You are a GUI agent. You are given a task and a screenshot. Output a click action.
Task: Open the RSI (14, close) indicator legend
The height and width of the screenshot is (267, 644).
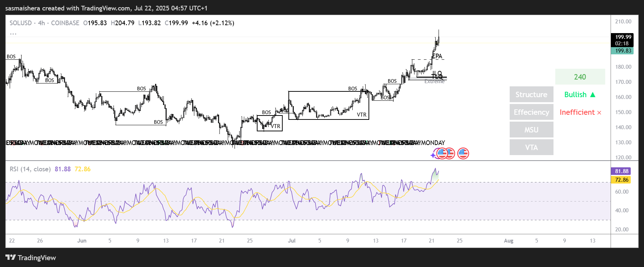point(30,169)
